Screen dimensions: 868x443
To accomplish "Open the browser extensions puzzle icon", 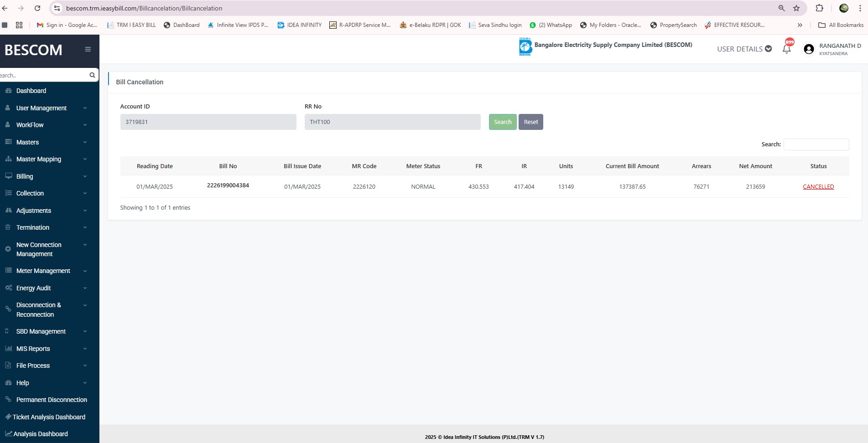I will tap(820, 8).
